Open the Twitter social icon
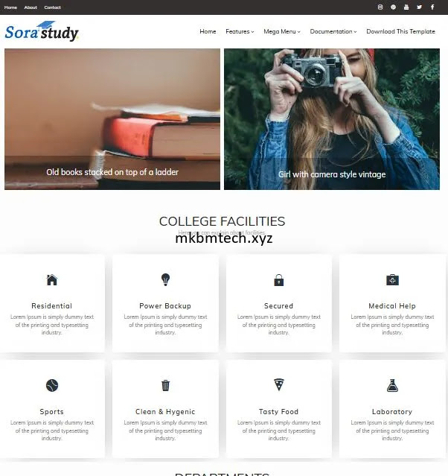The width and height of the screenshot is (448, 476). (419, 7)
